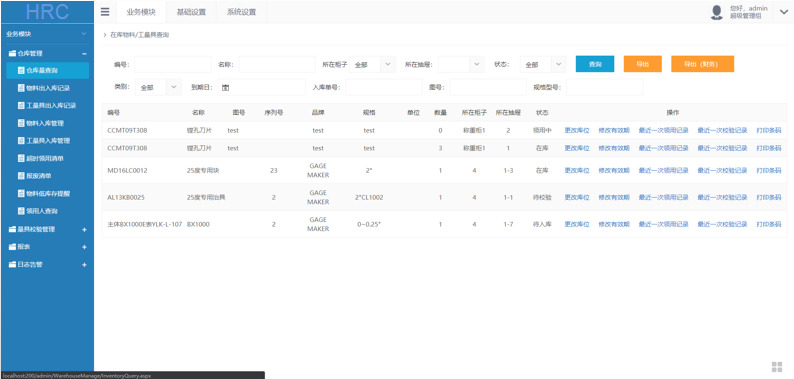Click the 品牌 column header
Screen dimensions: 794x379
pos(318,112)
